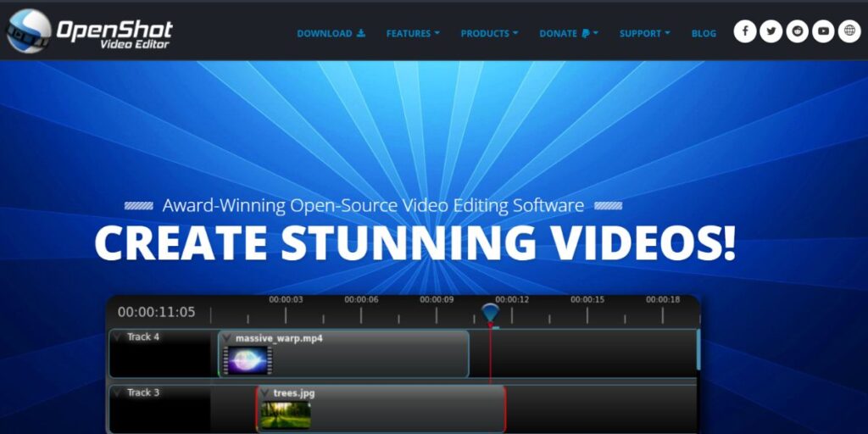The height and width of the screenshot is (434, 868).
Task: Expand the Support dropdown menu
Action: point(644,33)
